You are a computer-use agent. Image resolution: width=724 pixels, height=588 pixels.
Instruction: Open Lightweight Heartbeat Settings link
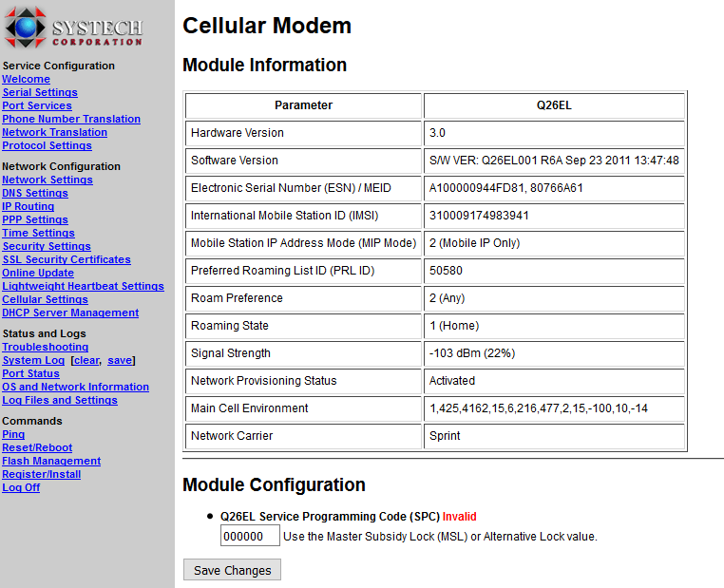click(x=83, y=287)
